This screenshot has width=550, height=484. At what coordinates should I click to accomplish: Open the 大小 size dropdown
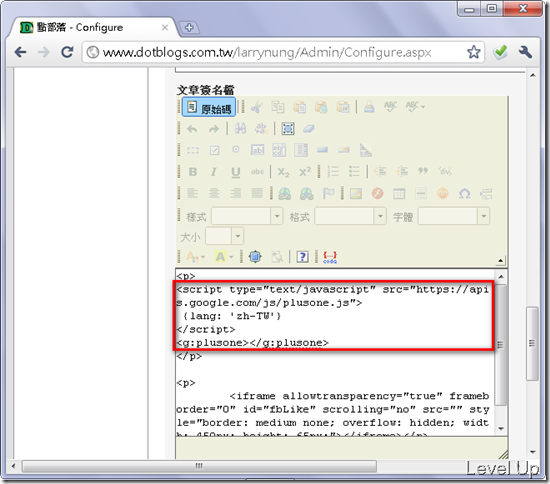[224, 236]
